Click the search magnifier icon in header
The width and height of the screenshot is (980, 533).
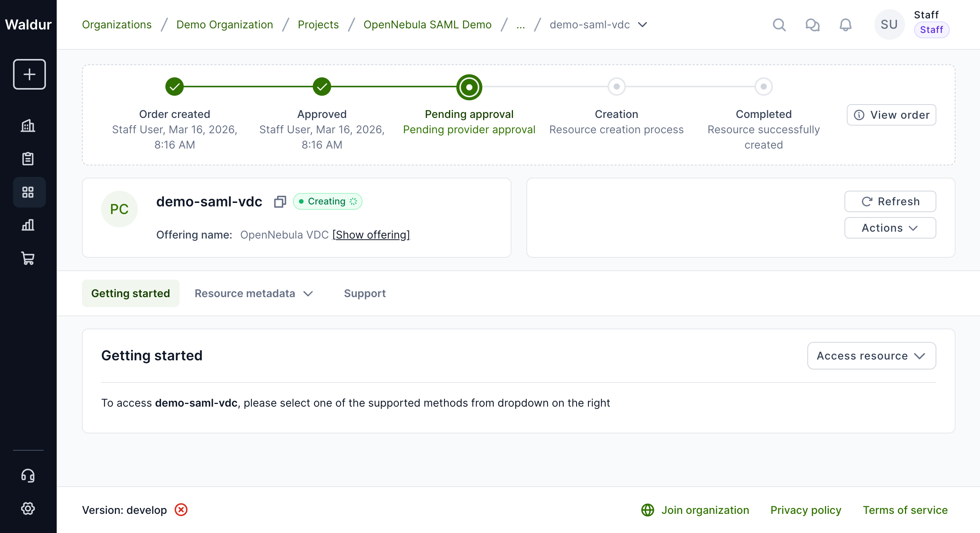click(779, 25)
